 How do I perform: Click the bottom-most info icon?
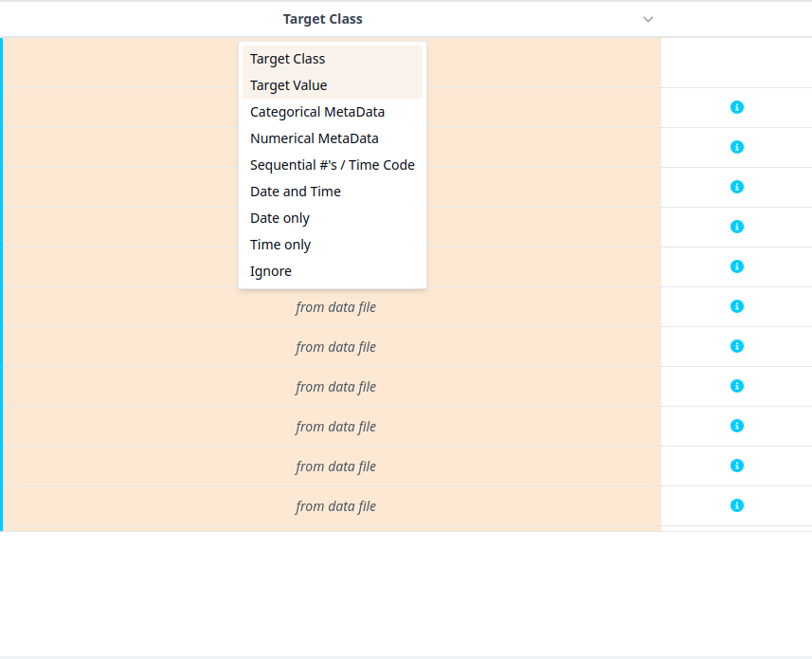pos(737,505)
